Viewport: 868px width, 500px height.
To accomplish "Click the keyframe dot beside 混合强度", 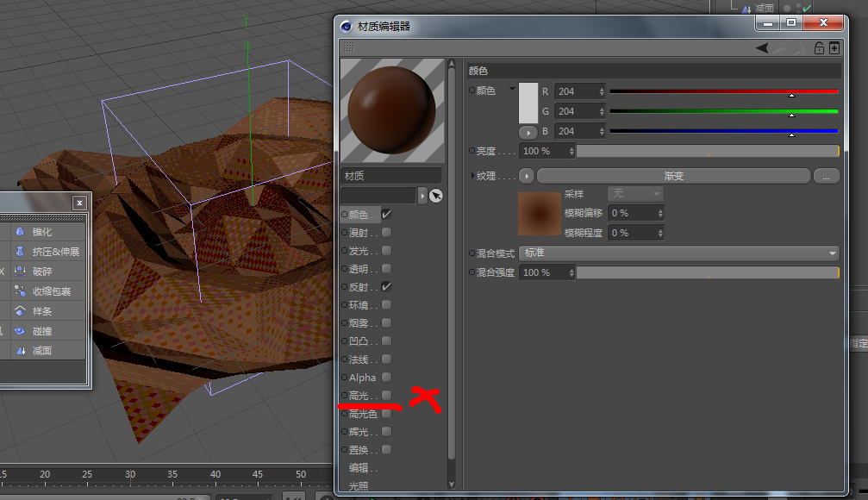I will click(x=471, y=272).
